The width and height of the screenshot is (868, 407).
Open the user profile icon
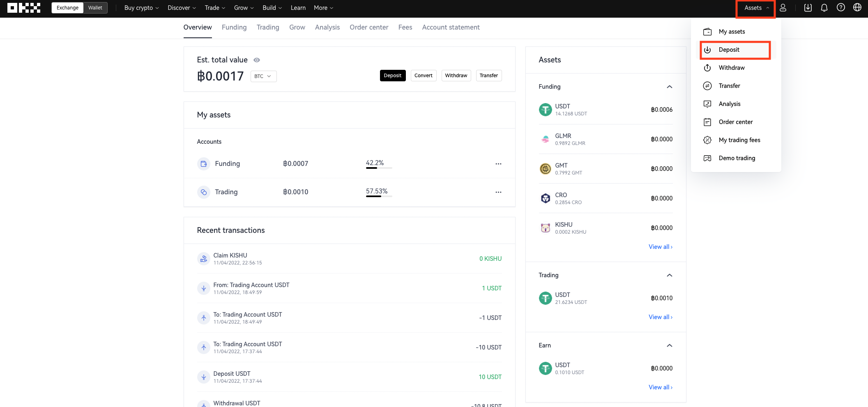click(783, 8)
